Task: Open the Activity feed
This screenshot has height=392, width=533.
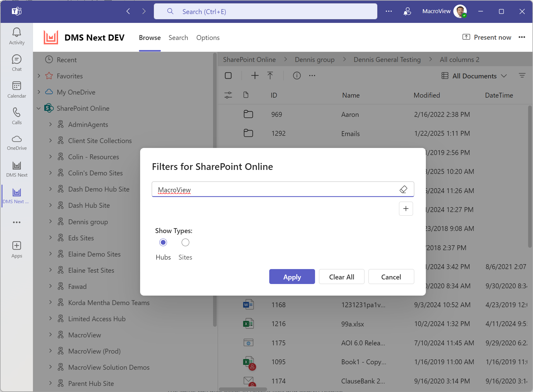Action: (x=17, y=36)
